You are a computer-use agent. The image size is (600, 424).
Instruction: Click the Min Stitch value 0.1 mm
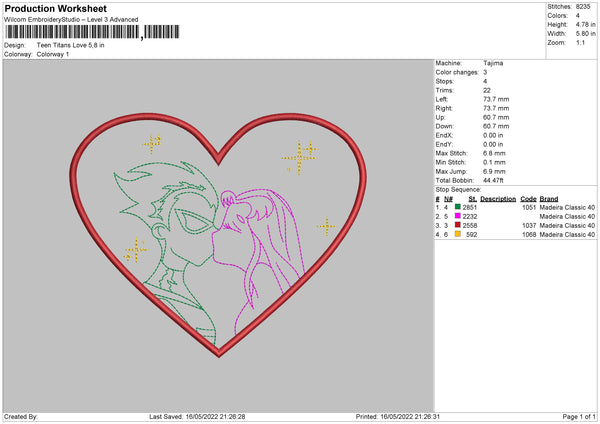pos(494,162)
